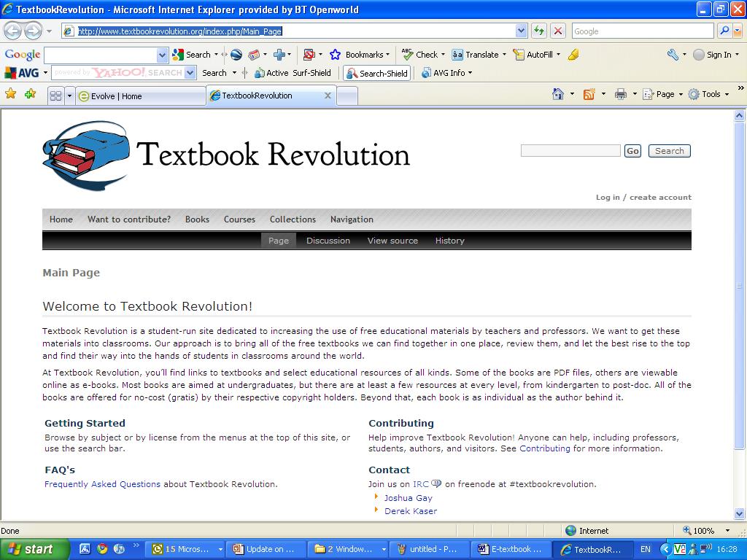Click the AVG logo in the toolbar

click(22, 73)
